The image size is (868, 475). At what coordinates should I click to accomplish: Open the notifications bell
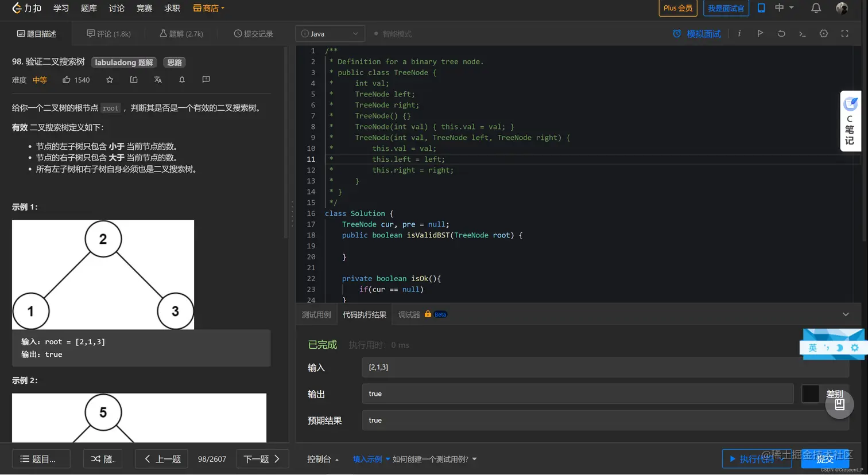[816, 8]
